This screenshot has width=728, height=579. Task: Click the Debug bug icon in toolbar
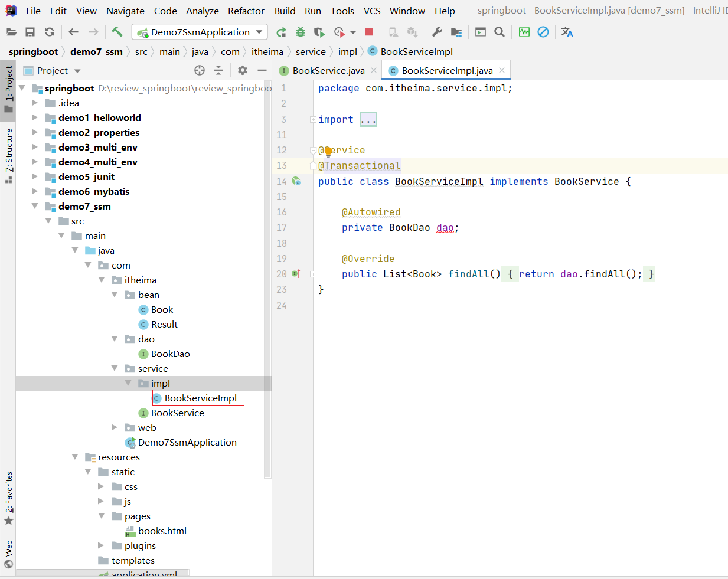301,32
